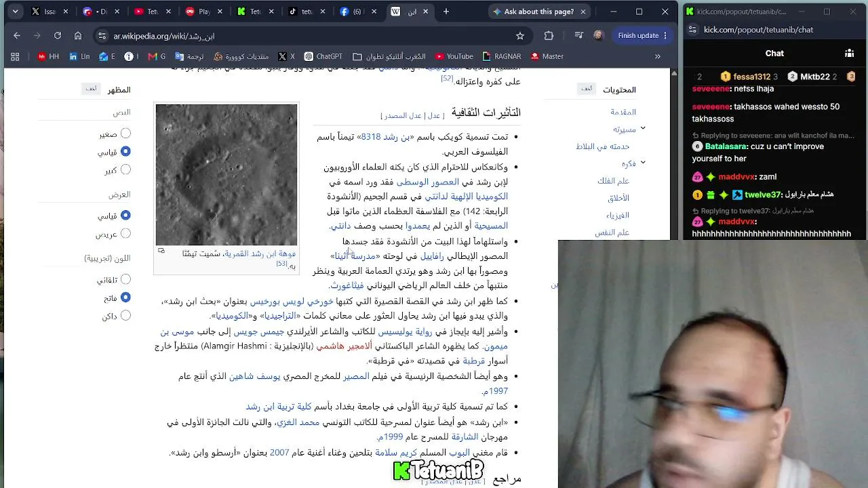
Task: Collapse the مسيرته contents section
Action: pos(643,128)
